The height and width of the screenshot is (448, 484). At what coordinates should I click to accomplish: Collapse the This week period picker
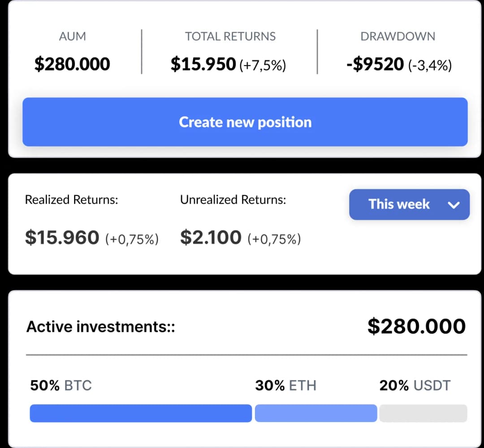point(409,204)
